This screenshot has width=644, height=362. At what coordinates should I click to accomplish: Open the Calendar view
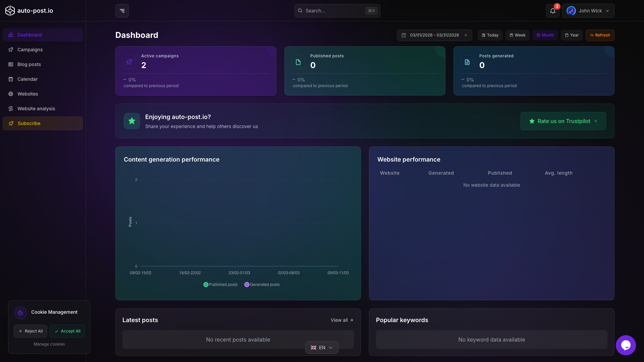[x=27, y=79]
